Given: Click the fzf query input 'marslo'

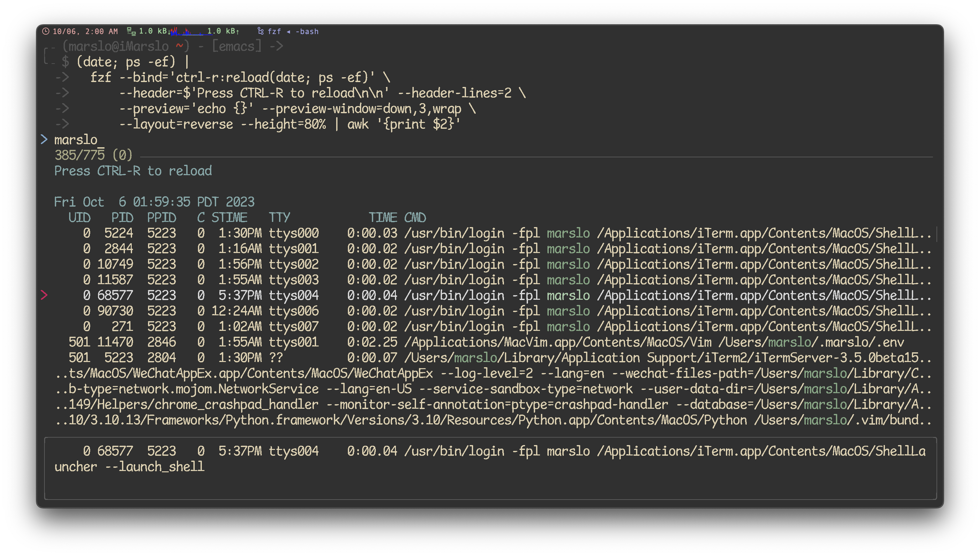Looking at the screenshot, I should click(x=76, y=140).
